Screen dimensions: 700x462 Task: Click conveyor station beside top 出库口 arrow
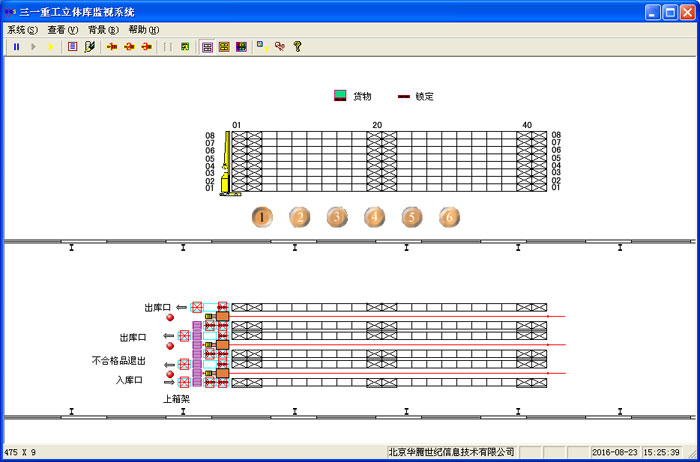click(196, 307)
